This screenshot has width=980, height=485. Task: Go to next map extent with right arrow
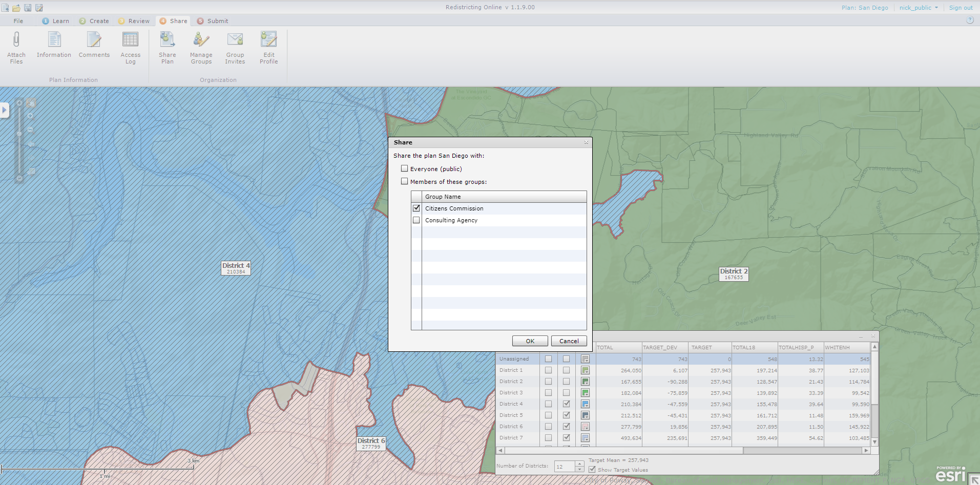tap(31, 158)
